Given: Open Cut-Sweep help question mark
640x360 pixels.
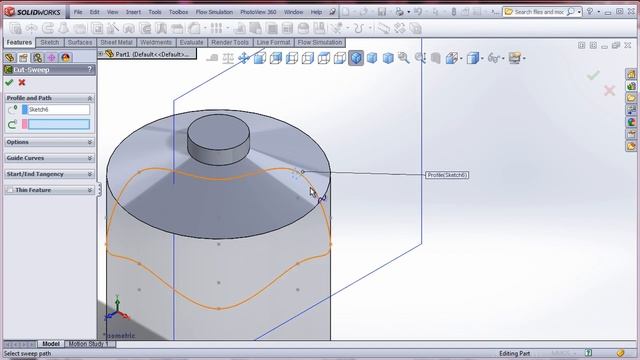Looking at the screenshot, I should pyautogui.click(x=89, y=70).
